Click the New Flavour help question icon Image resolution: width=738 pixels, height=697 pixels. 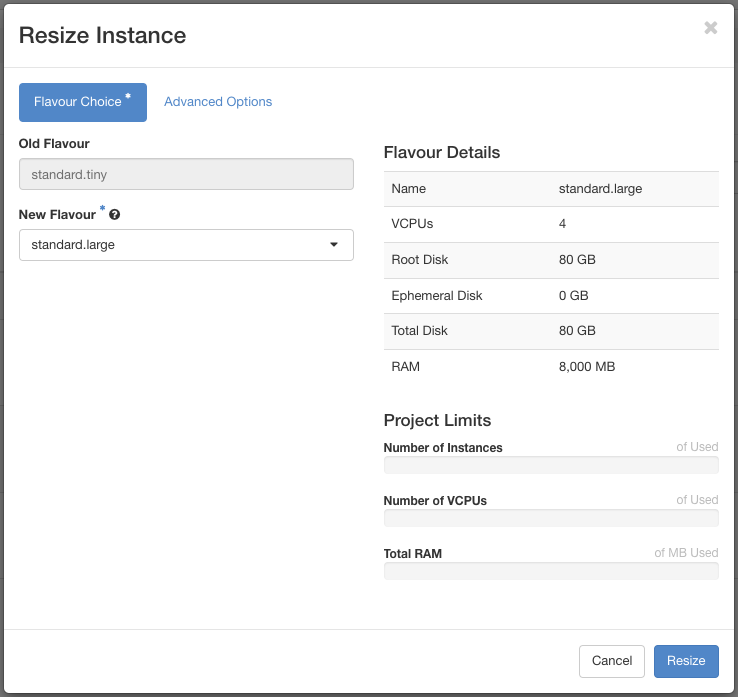(x=115, y=215)
